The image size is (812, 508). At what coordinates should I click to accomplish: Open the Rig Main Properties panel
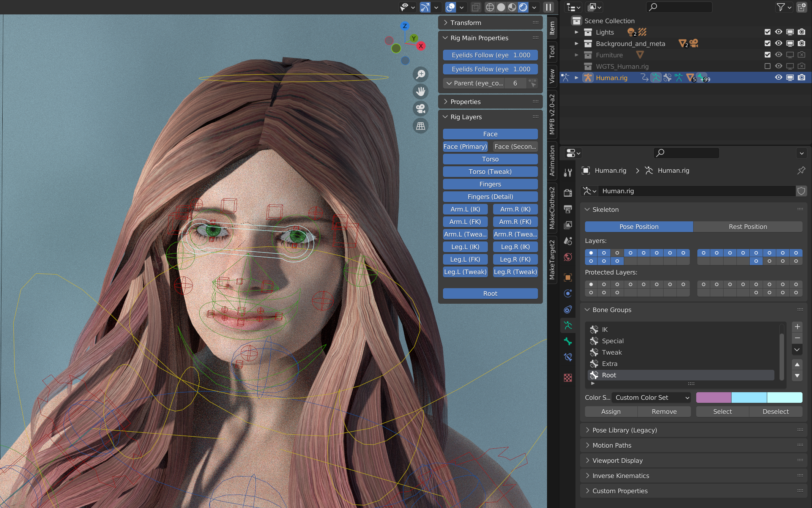tap(480, 38)
